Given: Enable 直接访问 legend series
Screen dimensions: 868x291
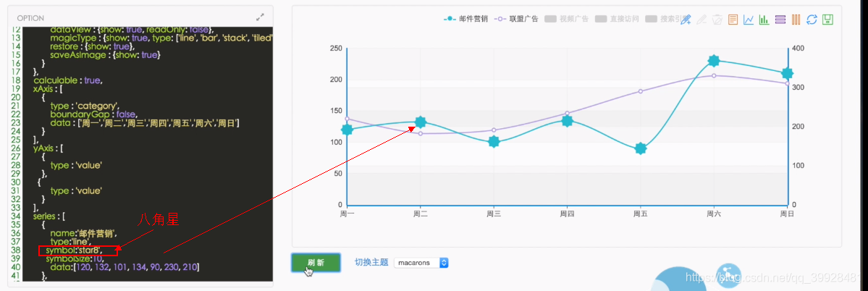Looking at the screenshot, I should [617, 19].
